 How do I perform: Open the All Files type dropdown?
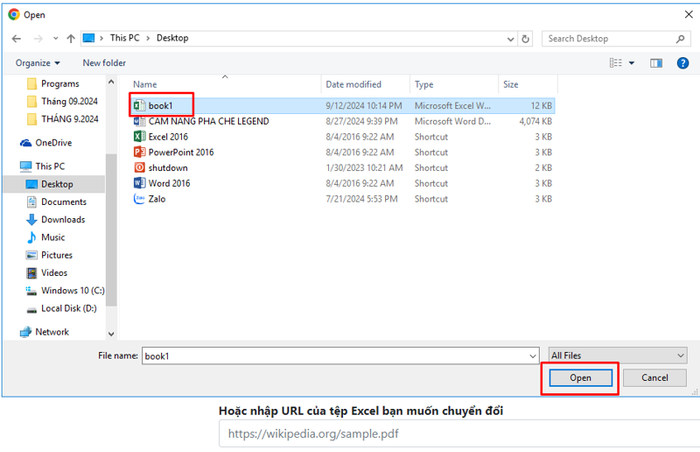pos(617,356)
